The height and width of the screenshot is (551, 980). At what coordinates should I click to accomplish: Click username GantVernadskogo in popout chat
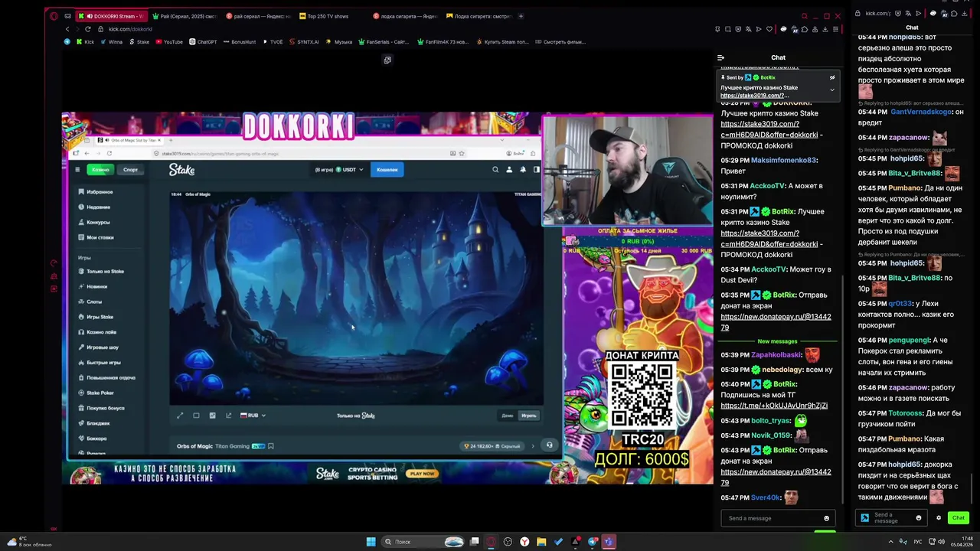pyautogui.click(x=921, y=112)
